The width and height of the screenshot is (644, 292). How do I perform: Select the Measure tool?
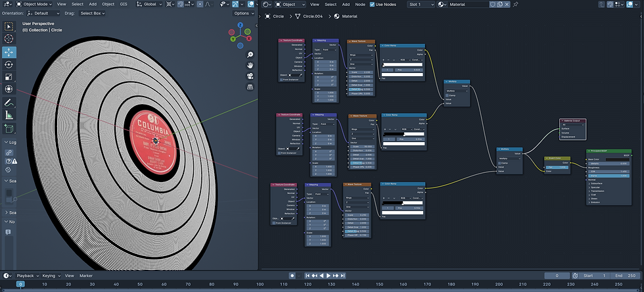coord(9,115)
